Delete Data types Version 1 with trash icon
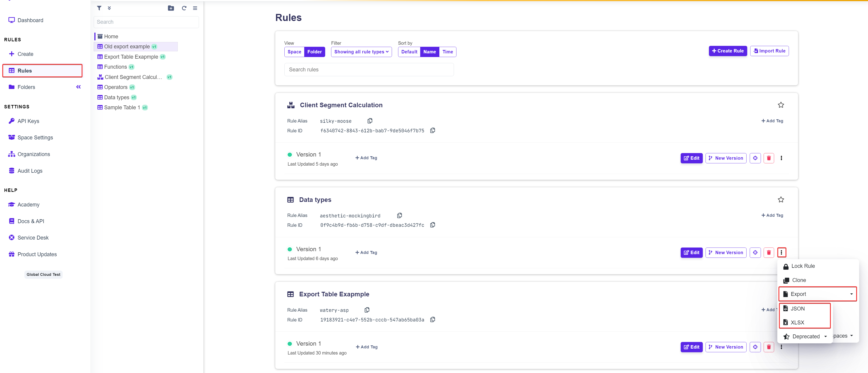Screen dimensions: 868x373 (x=768, y=253)
